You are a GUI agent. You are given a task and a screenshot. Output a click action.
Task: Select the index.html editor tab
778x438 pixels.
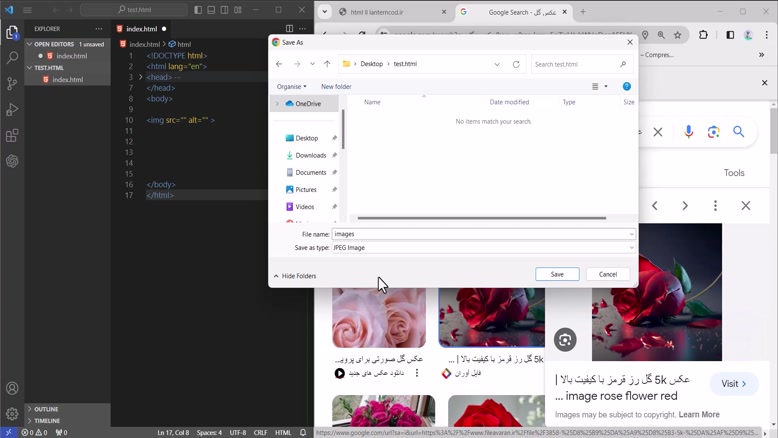pyautogui.click(x=141, y=29)
